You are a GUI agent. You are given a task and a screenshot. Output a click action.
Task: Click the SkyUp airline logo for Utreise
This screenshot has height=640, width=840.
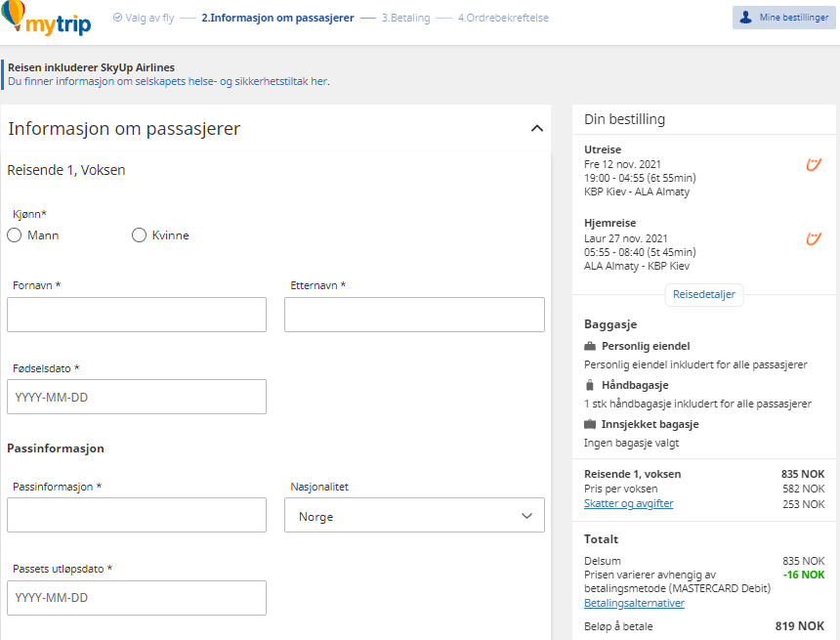tap(814, 164)
